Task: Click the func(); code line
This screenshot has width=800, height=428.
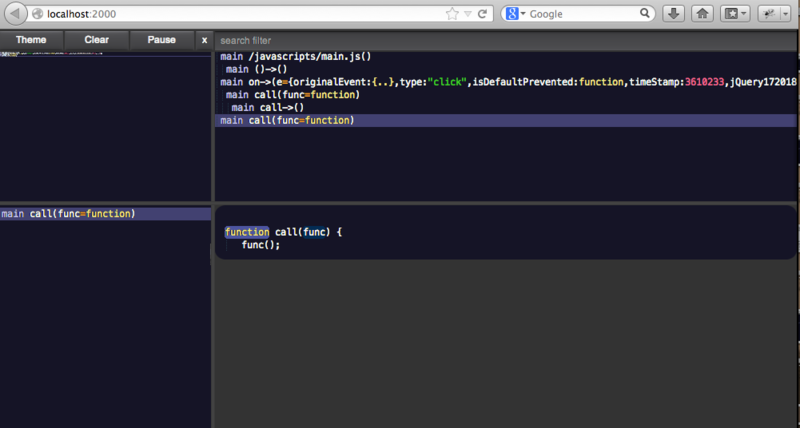Action: pyautogui.click(x=261, y=245)
